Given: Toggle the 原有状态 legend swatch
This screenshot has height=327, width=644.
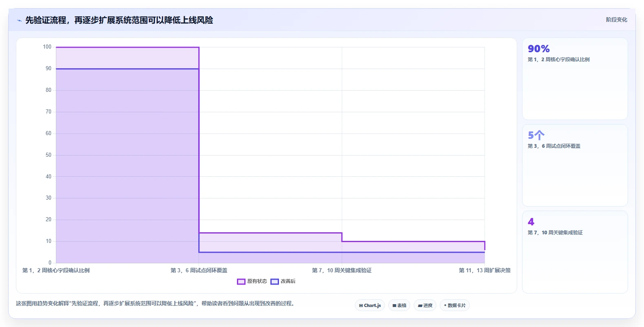Looking at the screenshot, I should click(x=241, y=281).
